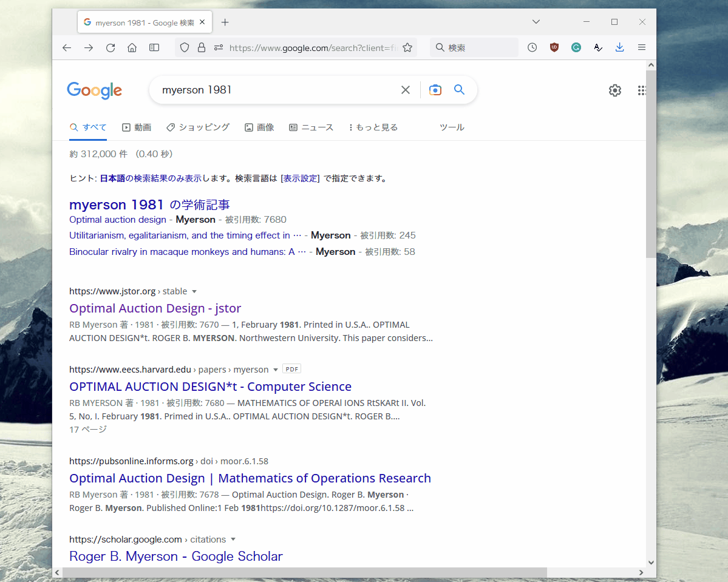Open the tracking protection shield
The image size is (728, 582).
click(x=185, y=48)
